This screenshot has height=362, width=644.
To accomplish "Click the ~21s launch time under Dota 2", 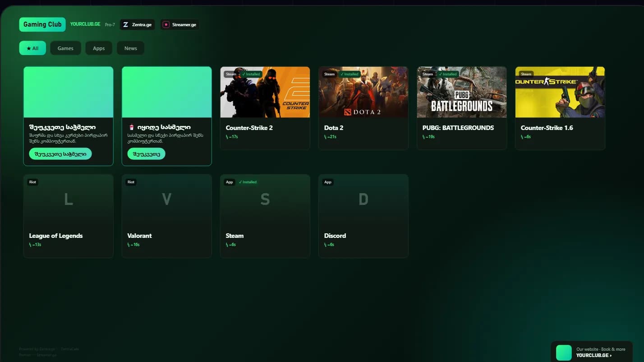I will (x=330, y=137).
